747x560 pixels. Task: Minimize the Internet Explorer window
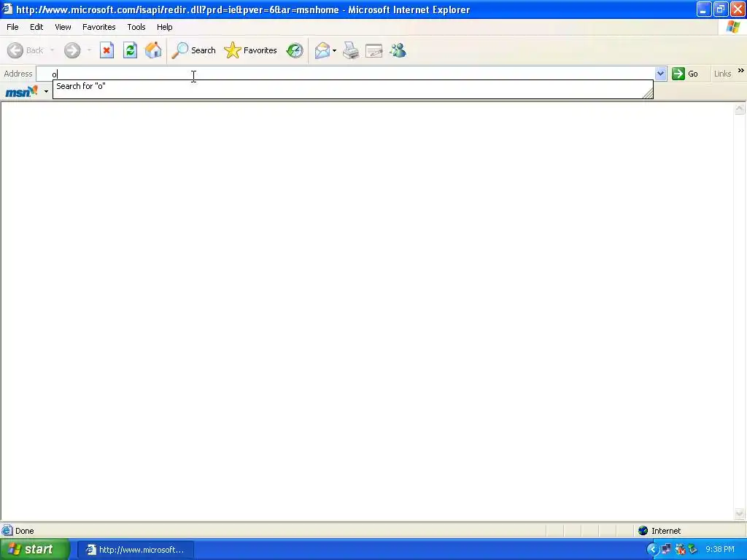(704, 9)
